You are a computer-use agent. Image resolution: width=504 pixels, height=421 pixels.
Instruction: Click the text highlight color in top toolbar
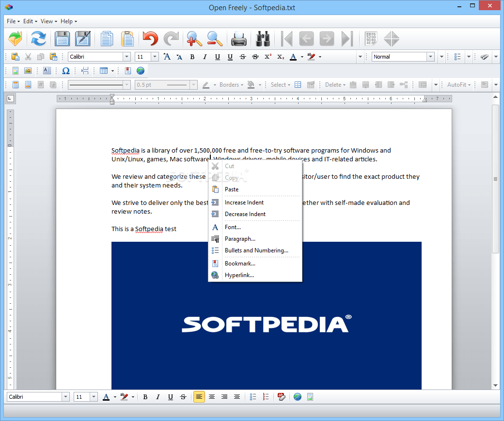coord(311,57)
